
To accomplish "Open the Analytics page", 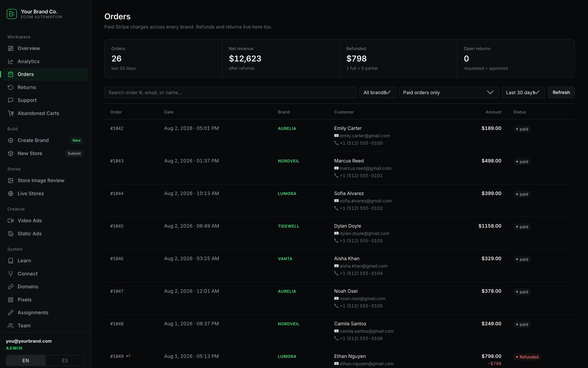I will 45,61.
